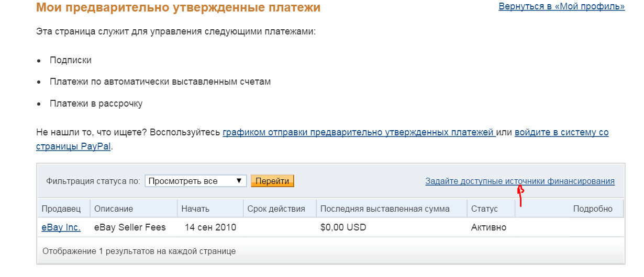Expand the «Просмотреть все» status filter dropdown
The height and width of the screenshot is (277, 644).
(195, 181)
